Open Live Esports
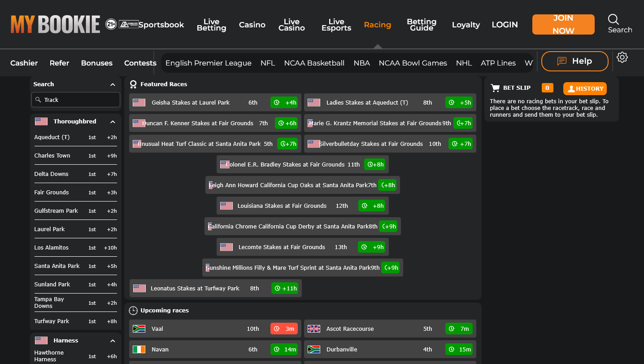The width and height of the screenshot is (644, 364). point(336,25)
